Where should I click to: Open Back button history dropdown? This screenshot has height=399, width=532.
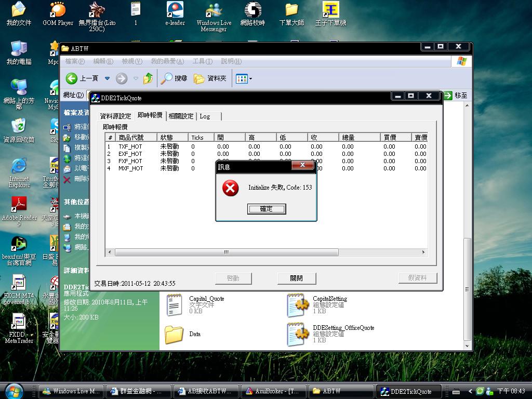click(x=107, y=78)
